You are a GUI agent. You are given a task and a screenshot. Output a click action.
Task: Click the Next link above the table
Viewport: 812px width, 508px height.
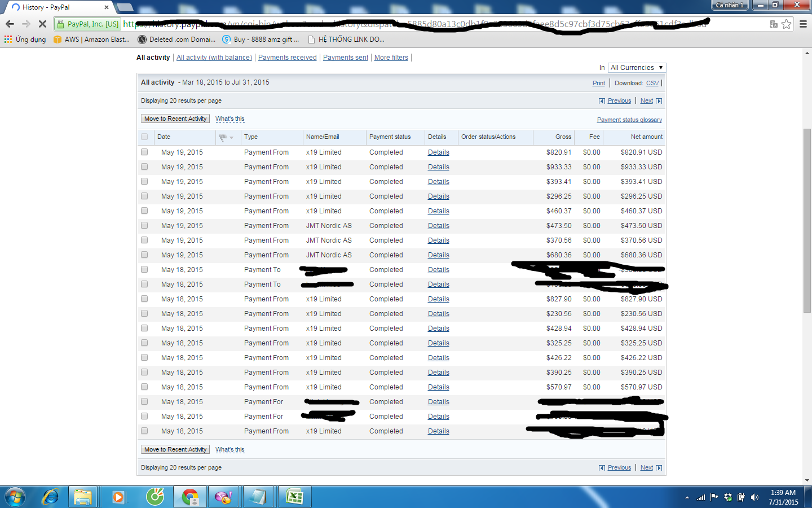point(647,101)
